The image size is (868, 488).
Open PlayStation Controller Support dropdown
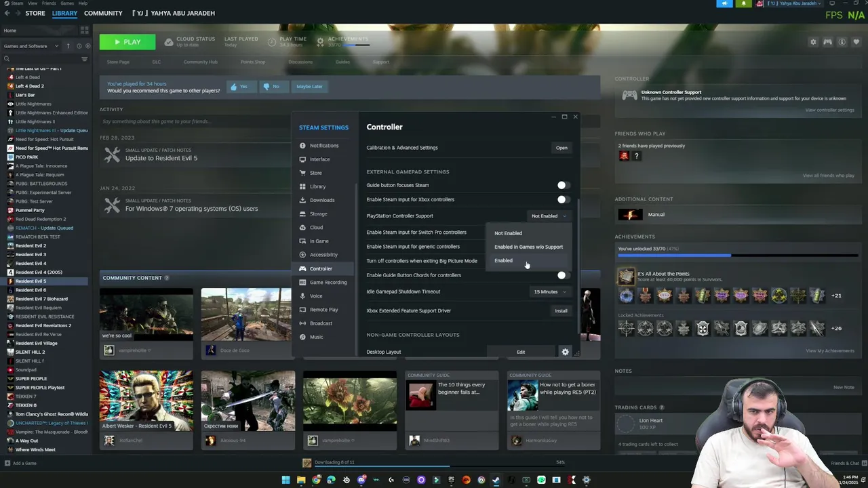point(549,216)
